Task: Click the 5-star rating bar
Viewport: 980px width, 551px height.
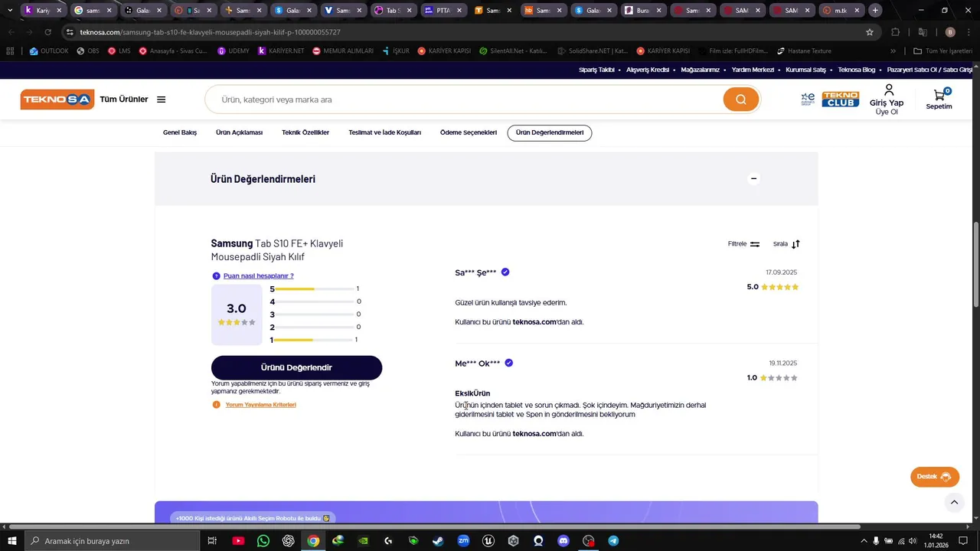Action: [314, 289]
